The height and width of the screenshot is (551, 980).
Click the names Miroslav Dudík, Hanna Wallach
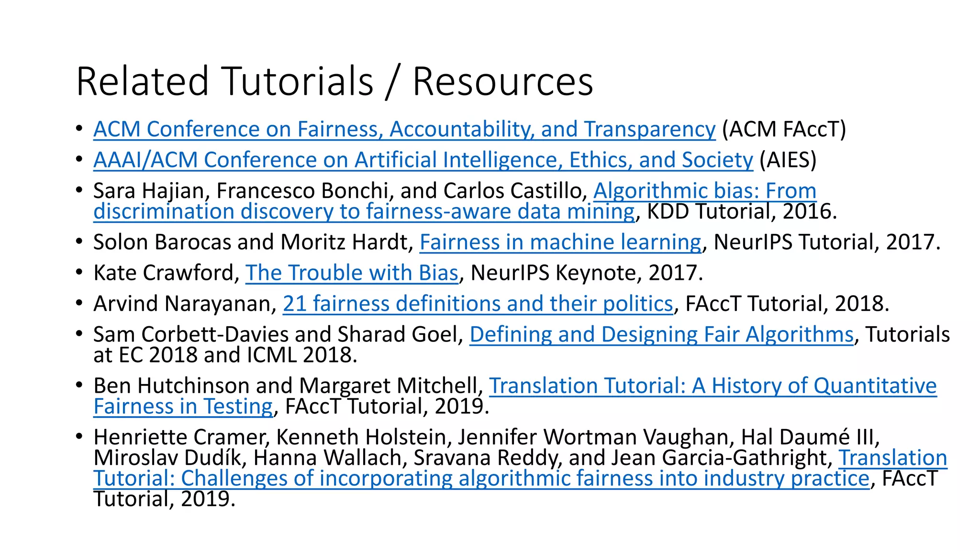point(247,458)
